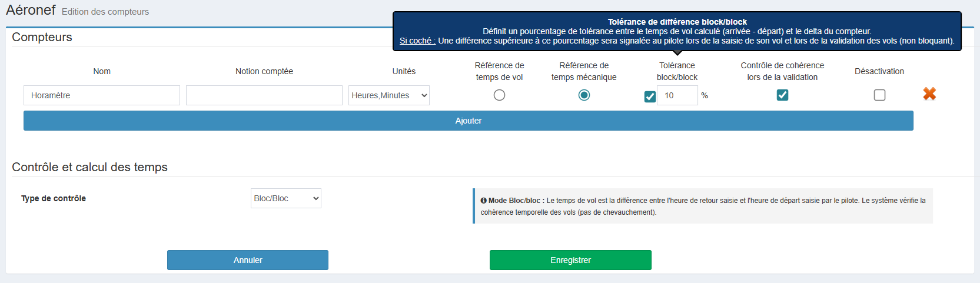Delete the Horamètre row with red X

click(x=929, y=94)
